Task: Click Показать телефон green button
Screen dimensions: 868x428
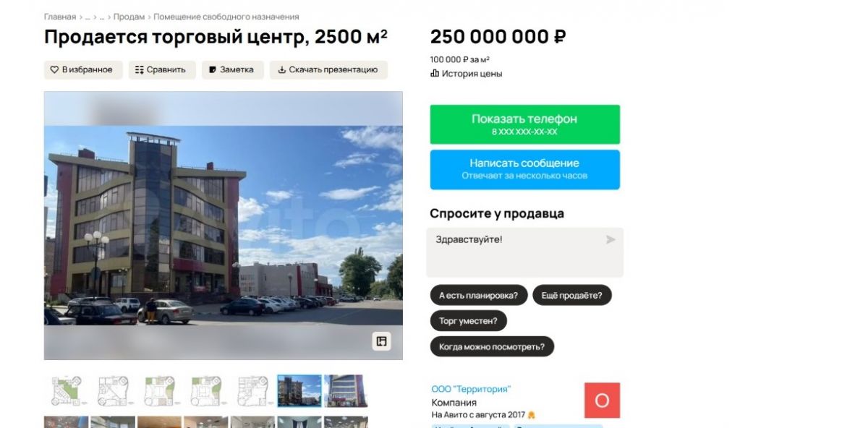Action: 525,124
